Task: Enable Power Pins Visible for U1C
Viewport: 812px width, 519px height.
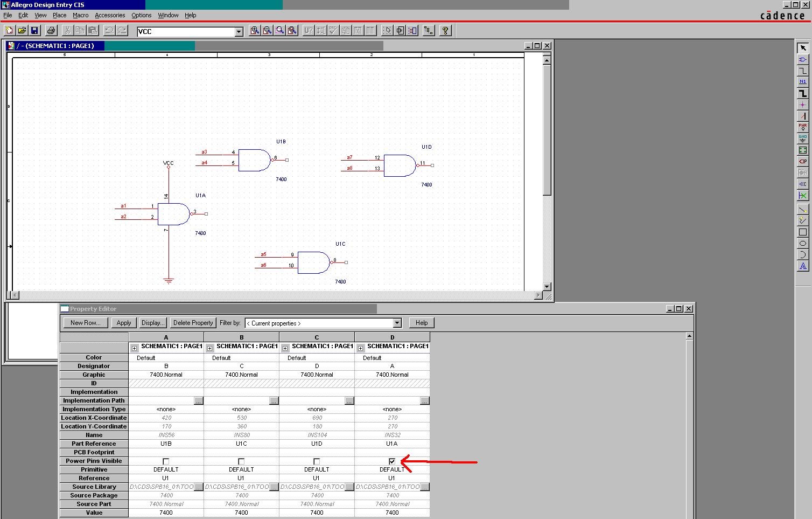Action: point(241,461)
